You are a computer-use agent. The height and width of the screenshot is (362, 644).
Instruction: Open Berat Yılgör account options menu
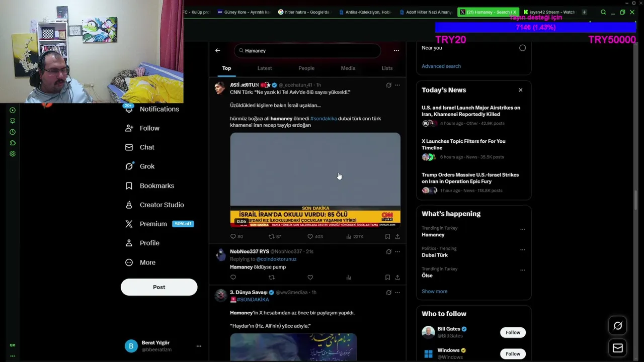(x=199, y=346)
